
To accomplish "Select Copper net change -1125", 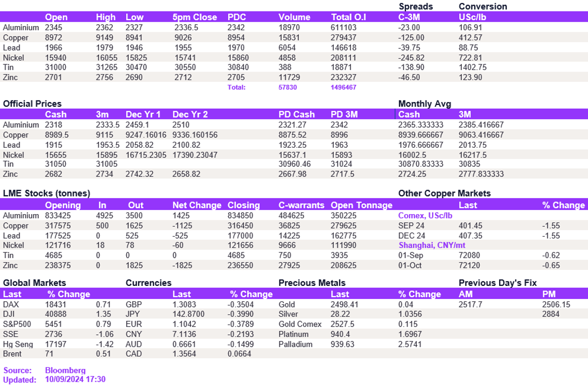I will coord(182,226).
